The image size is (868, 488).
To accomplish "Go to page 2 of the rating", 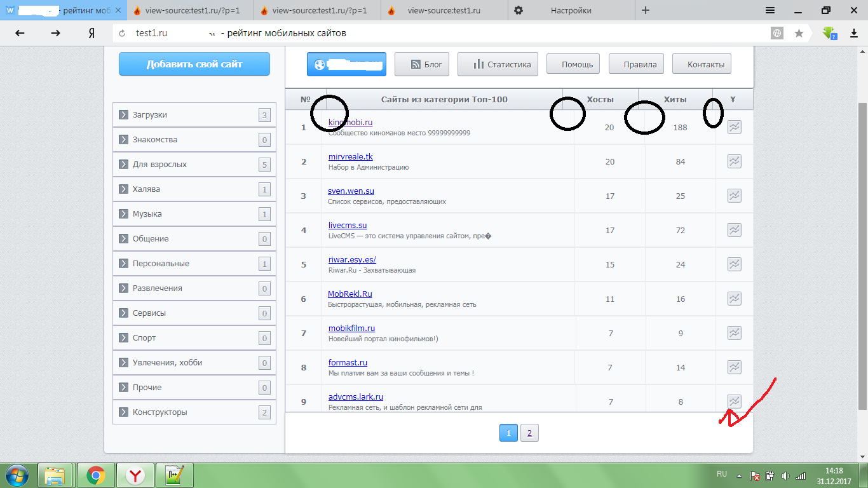I will (x=529, y=433).
